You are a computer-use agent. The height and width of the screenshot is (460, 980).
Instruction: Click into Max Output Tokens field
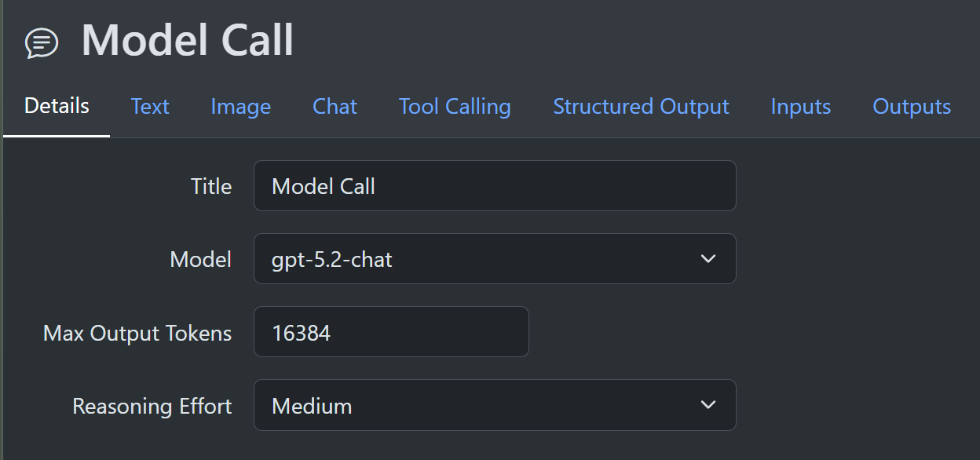(390, 332)
